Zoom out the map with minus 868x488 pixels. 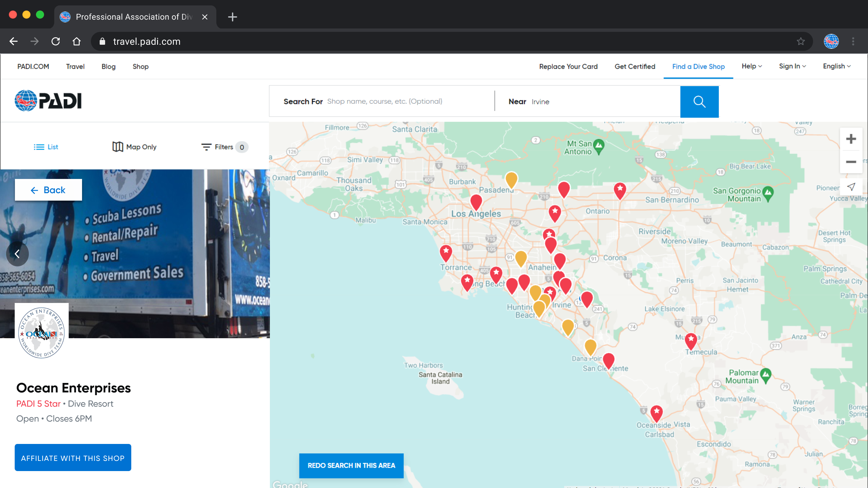pyautogui.click(x=851, y=162)
